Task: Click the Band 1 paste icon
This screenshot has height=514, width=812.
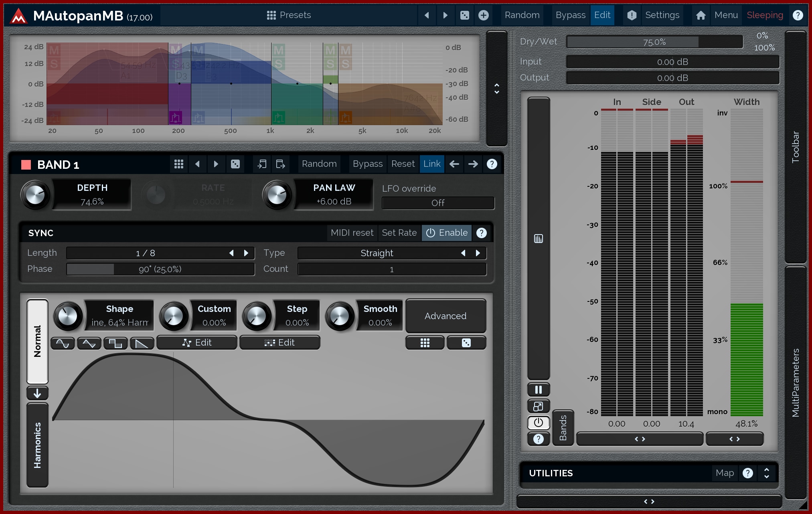Action: [x=280, y=164]
